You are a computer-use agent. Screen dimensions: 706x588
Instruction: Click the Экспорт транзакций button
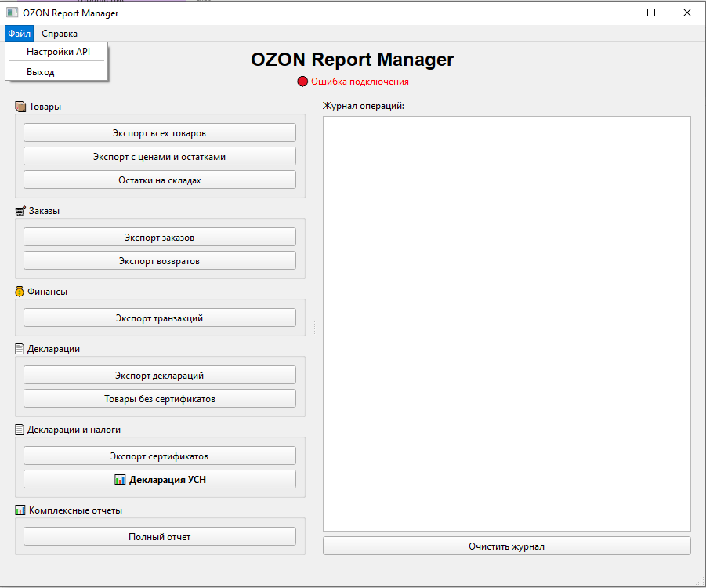(160, 318)
